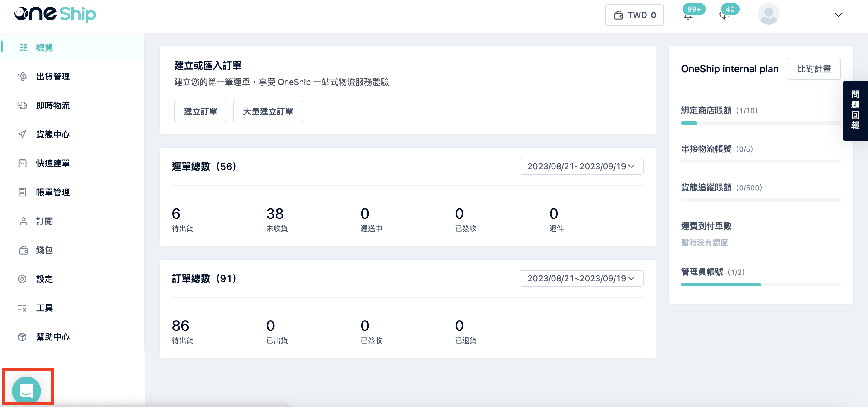Click the 快速建單 bag icon
Viewport: 868px width, 407px height.
(x=22, y=163)
